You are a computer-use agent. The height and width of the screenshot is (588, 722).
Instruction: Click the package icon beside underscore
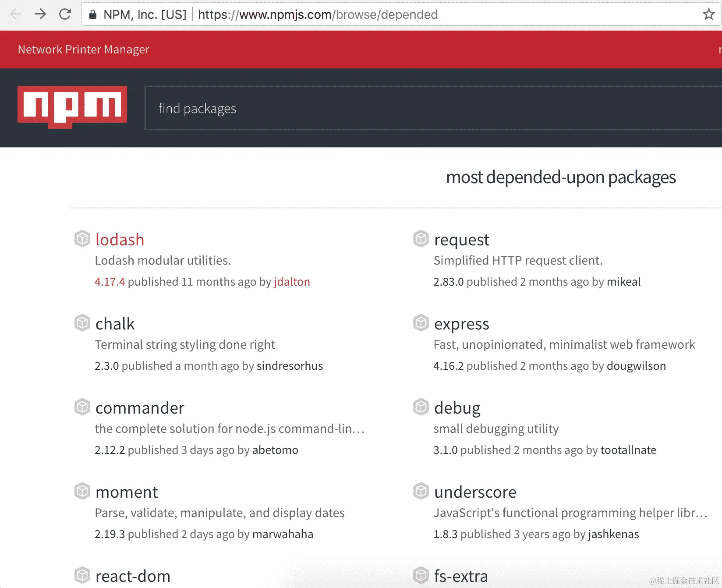pos(421,491)
